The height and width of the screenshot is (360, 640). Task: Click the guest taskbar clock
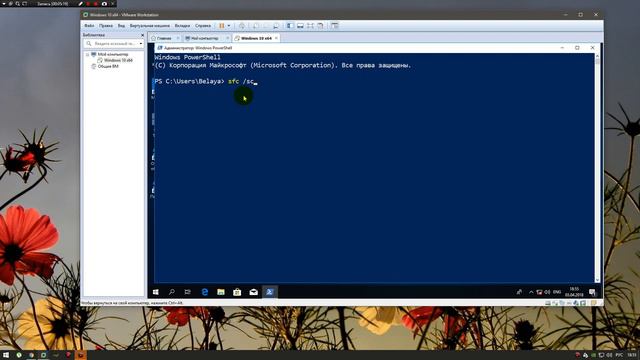(574, 292)
